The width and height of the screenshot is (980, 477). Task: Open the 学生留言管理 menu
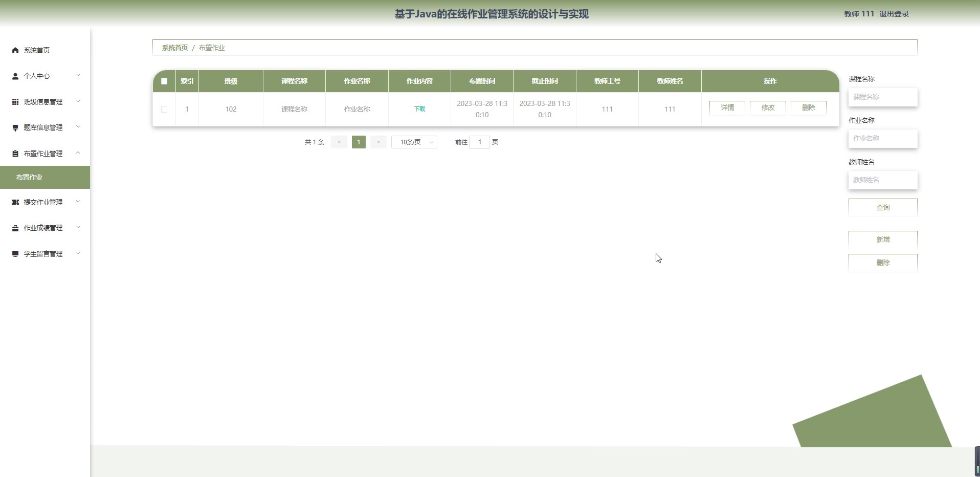point(45,254)
